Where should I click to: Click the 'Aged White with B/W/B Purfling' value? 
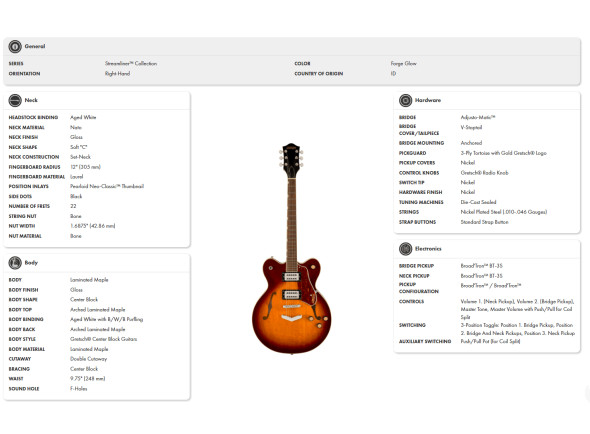[x=106, y=319]
